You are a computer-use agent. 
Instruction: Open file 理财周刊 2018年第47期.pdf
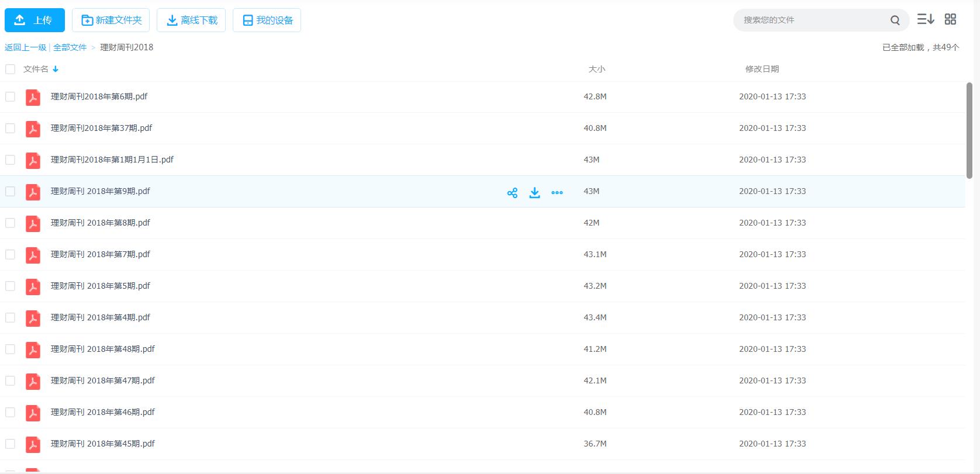[x=103, y=380]
